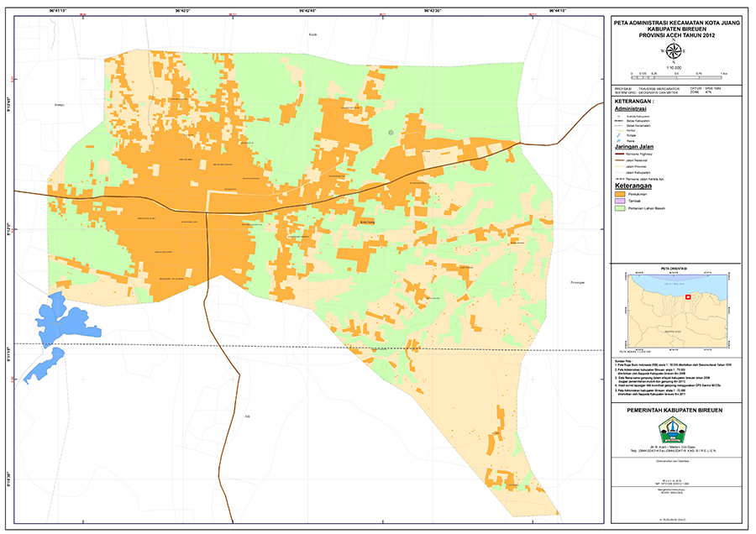Click the Rawa swamp legend symbol

(x=619, y=139)
